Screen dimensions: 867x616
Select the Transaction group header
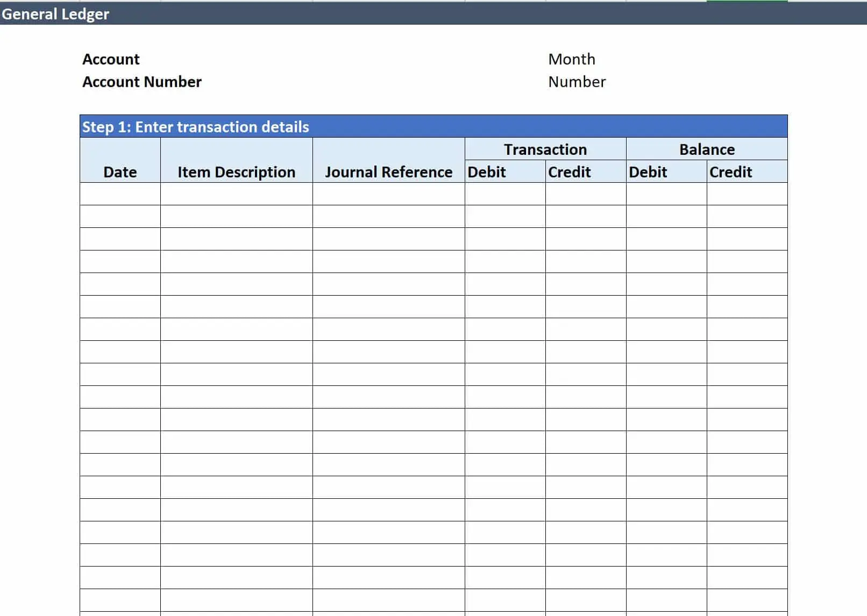(x=544, y=149)
